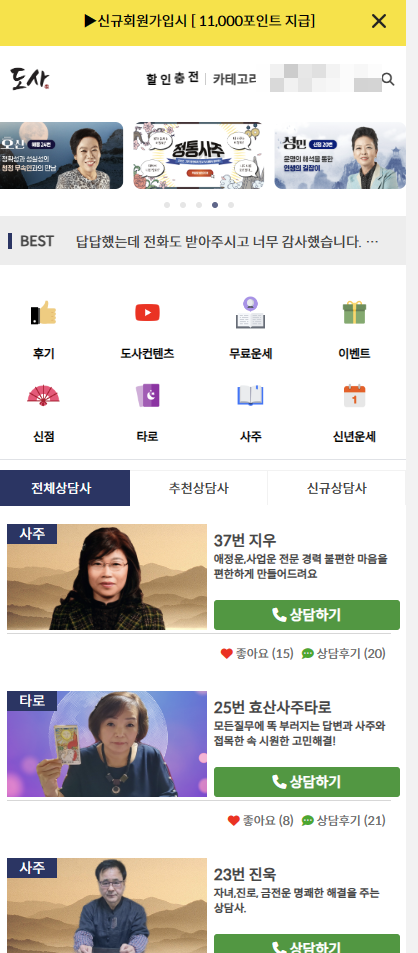Open the 신년운세 calendar icon
This screenshot has width=418, height=953.
(x=354, y=396)
